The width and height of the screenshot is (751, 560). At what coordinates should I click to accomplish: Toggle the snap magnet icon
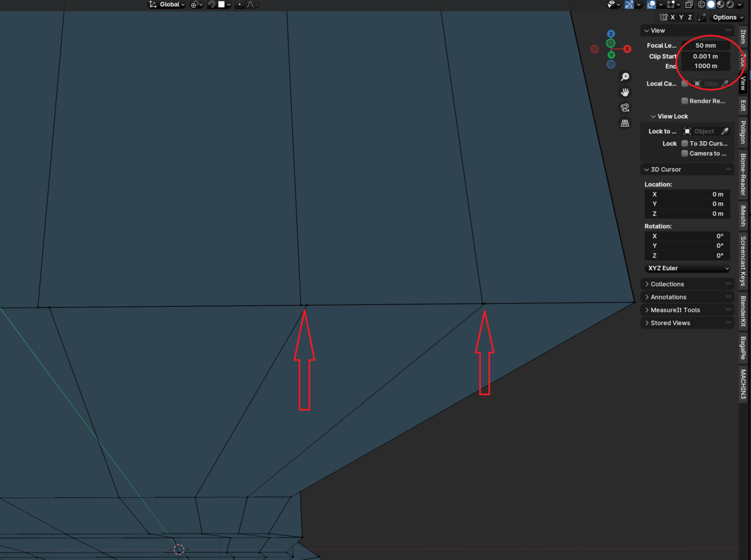click(x=212, y=5)
